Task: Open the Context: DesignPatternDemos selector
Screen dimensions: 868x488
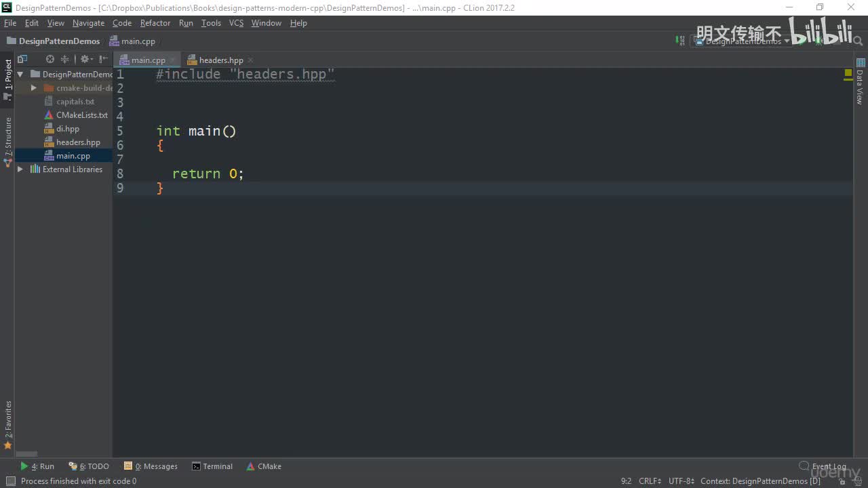Action: click(760, 481)
